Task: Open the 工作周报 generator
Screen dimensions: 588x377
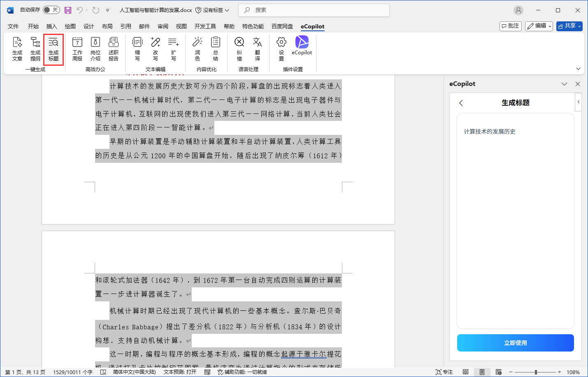Action: (77, 49)
